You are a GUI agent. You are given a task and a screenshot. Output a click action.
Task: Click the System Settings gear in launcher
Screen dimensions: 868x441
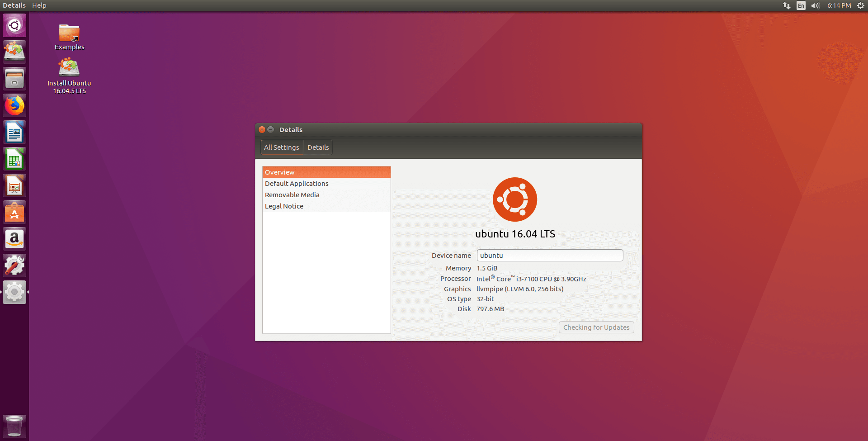click(x=14, y=292)
